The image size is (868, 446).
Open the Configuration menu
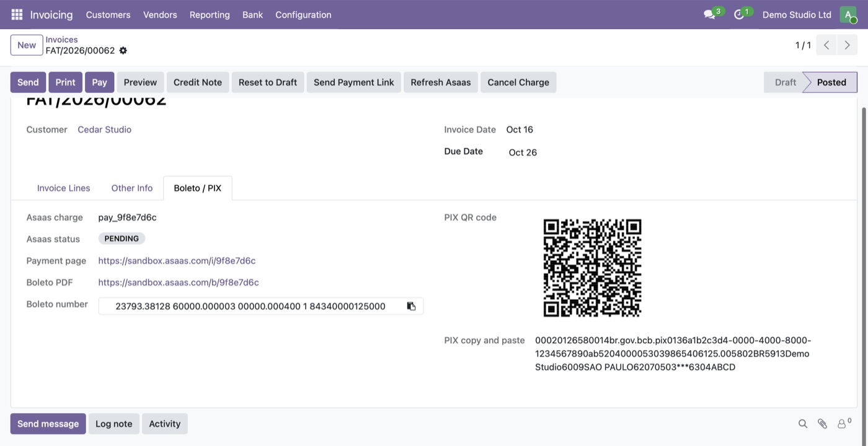coord(303,14)
